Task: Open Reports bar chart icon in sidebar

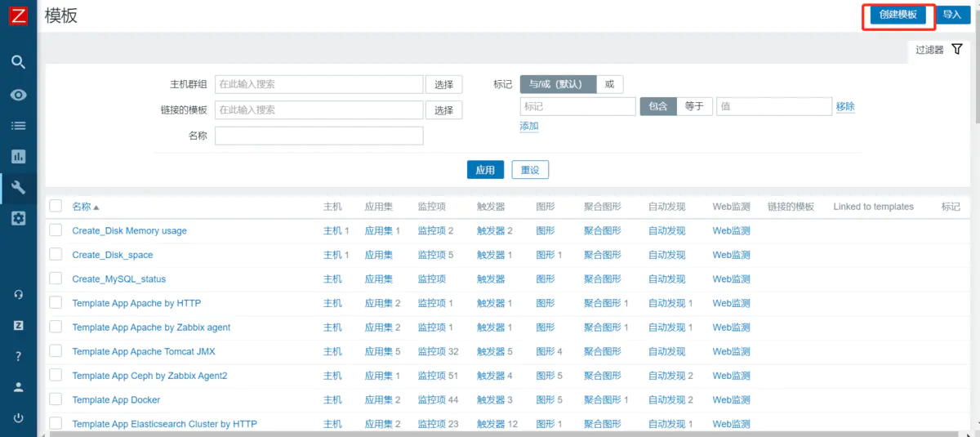Action: pyautogui.click(x=18, y=157)
